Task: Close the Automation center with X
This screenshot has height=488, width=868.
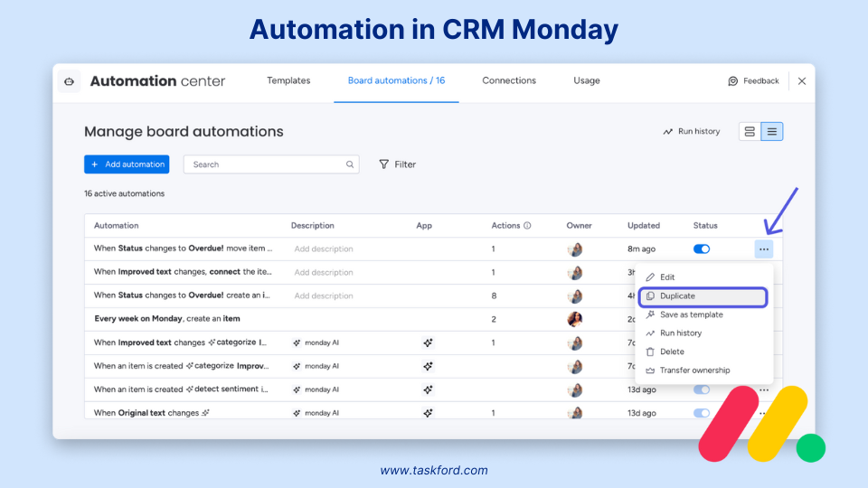Action: pyautogui.click(x=802, y=81)
